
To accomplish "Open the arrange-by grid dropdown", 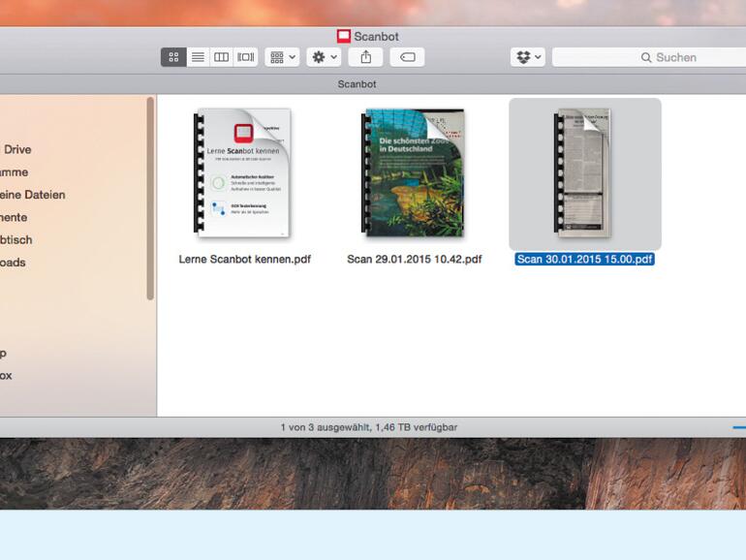I will pos(282,57).
